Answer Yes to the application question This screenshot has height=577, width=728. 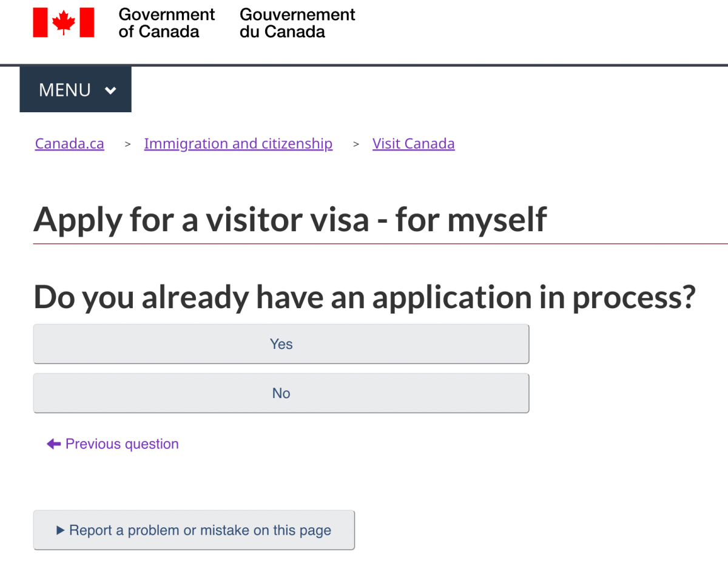[281, 344]
